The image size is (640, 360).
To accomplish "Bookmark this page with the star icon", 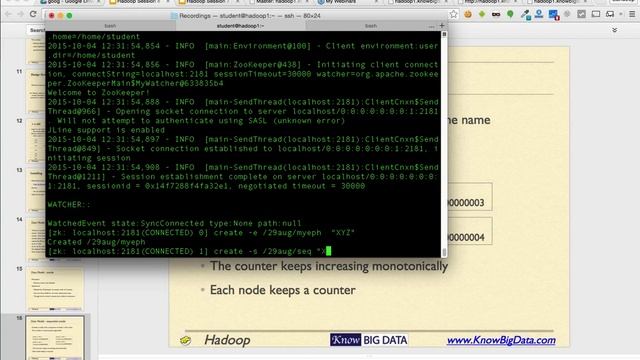I will [x=453, y=14].
